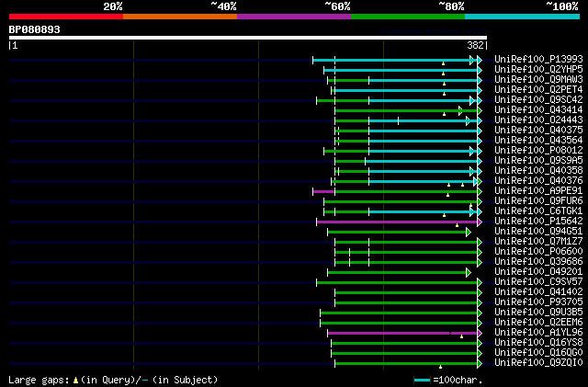Viewport: 588px width, 387px height.
Task: Select the UniRef100_Q2EEM6 label
Action: point(538,323)
